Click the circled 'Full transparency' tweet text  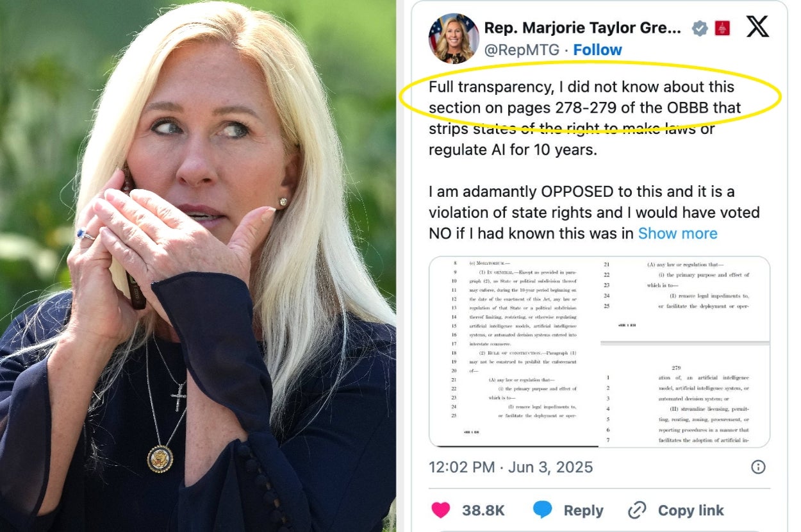(x=584, y=97)
